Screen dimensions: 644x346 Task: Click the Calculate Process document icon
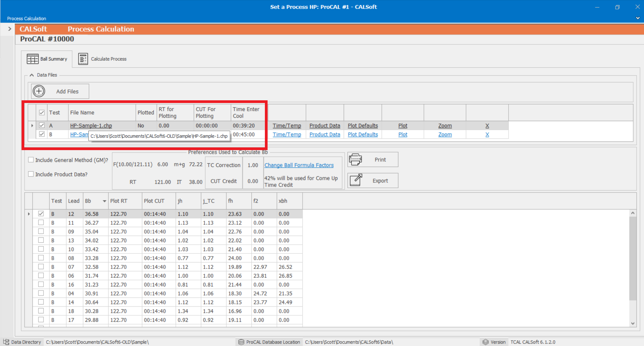pyautogui.click(x=83, y=59)
